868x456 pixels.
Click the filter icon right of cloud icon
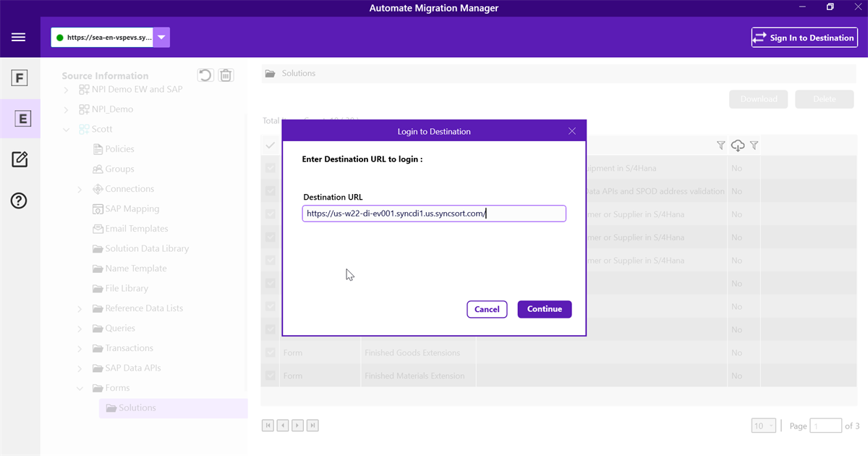pyautogui.click(x=754, y=145)
